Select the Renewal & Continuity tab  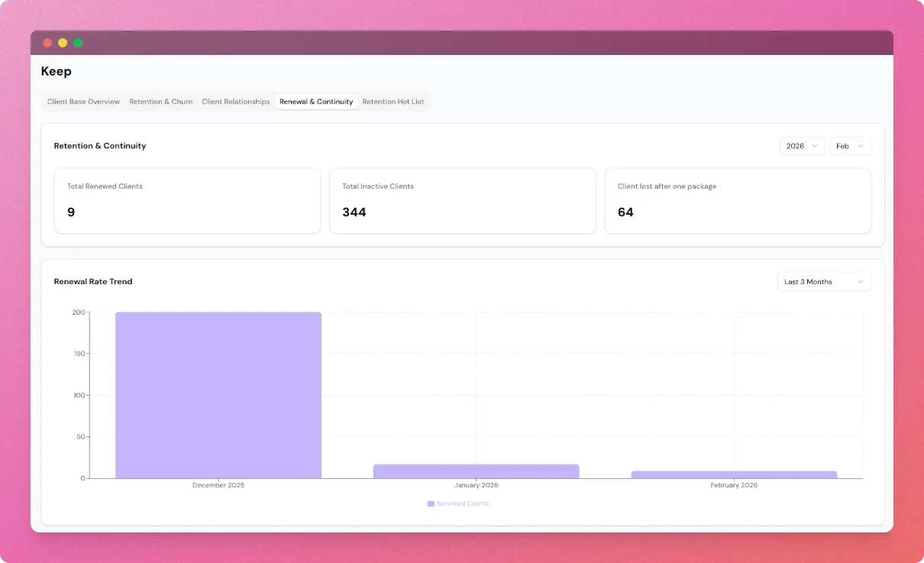pyautogui.click(x=316, y=102)
